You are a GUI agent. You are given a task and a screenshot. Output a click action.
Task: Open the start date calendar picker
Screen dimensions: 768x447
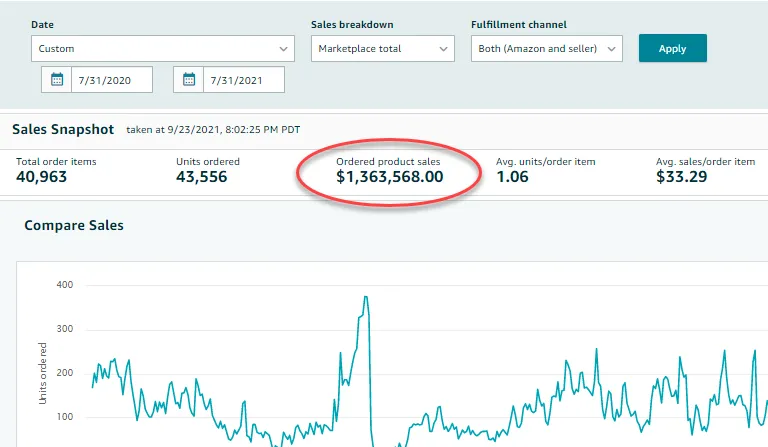pyautogui.click(x=57, y=80)
